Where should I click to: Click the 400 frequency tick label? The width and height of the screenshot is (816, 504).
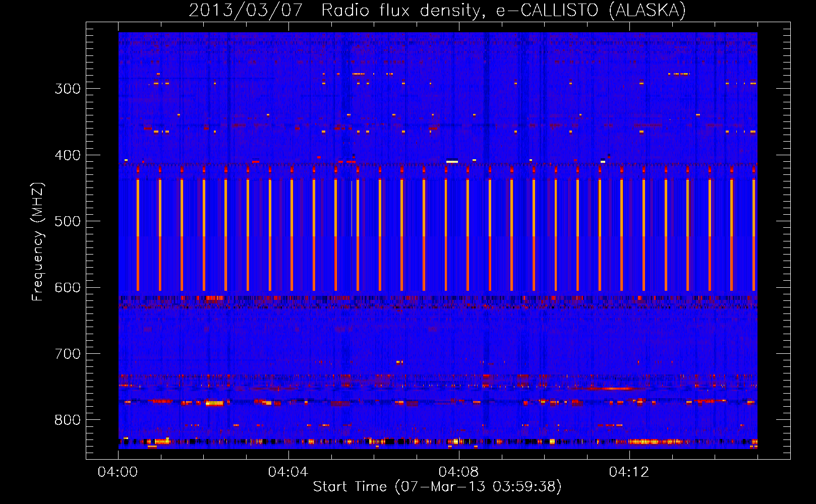(x=68, y=155)
